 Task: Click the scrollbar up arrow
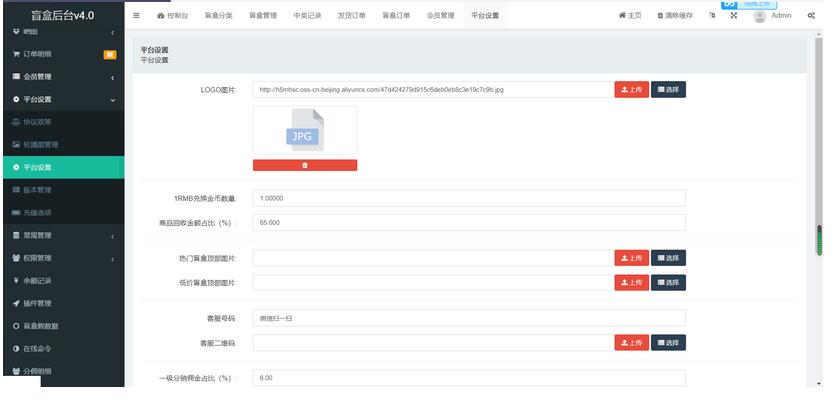tap(819, 34)
